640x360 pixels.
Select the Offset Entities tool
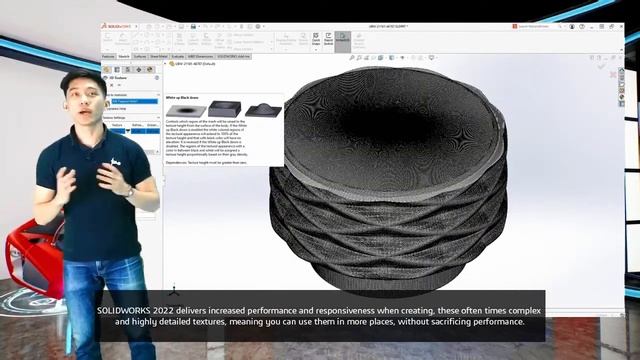click(x=207, y=40)
